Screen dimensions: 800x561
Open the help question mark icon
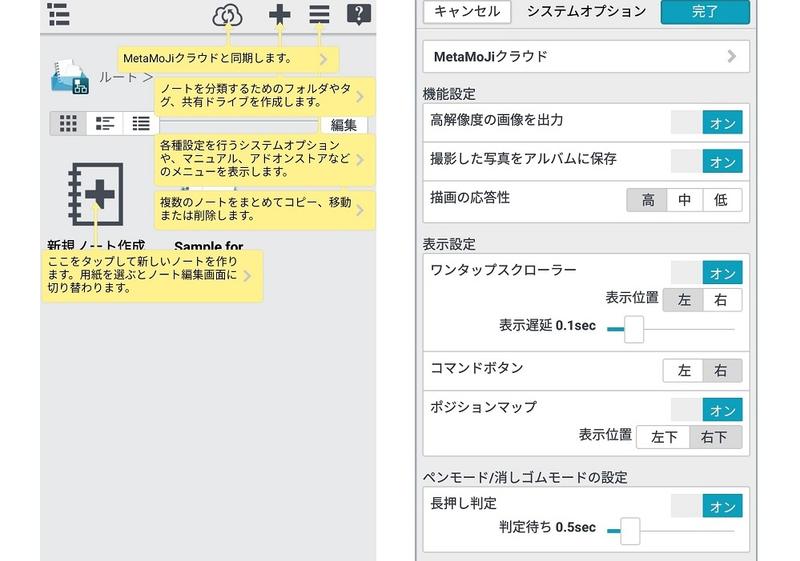(x=359, y=15)
